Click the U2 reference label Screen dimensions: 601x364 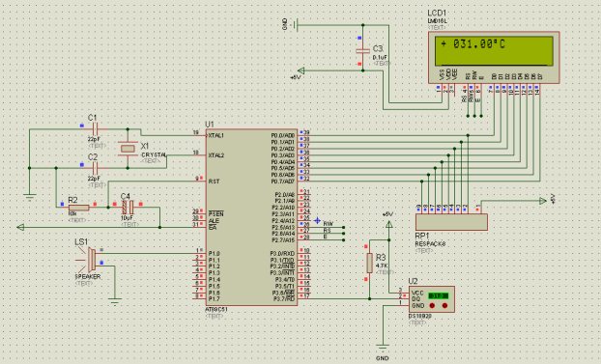click(x=413, y=281)
